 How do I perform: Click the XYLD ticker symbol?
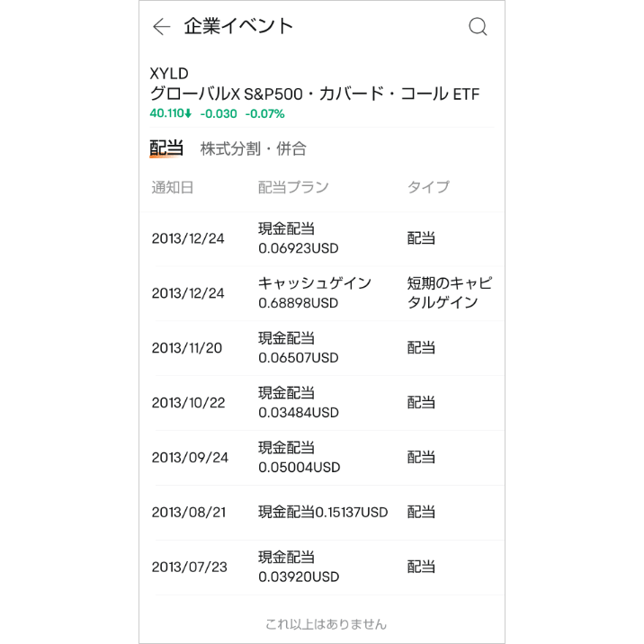[169, 74]
